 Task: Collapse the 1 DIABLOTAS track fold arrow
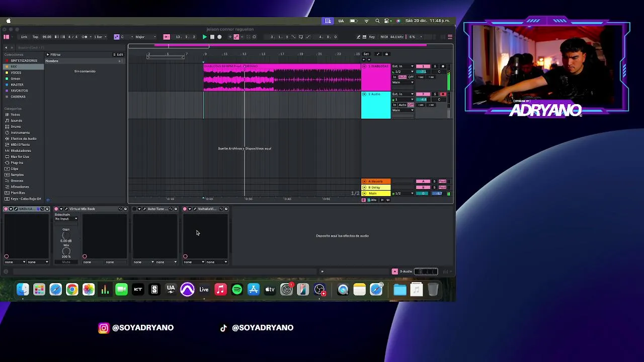coord(364,66)
